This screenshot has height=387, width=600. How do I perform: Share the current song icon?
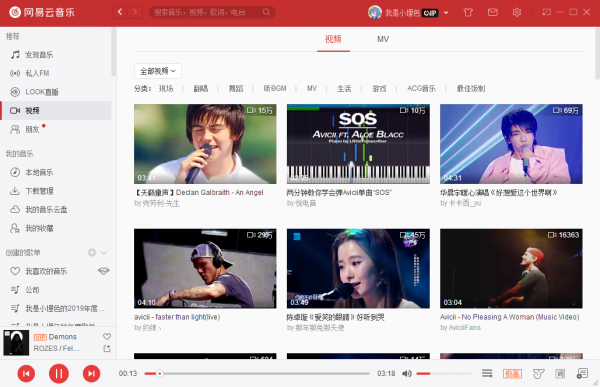pos(107,348)
